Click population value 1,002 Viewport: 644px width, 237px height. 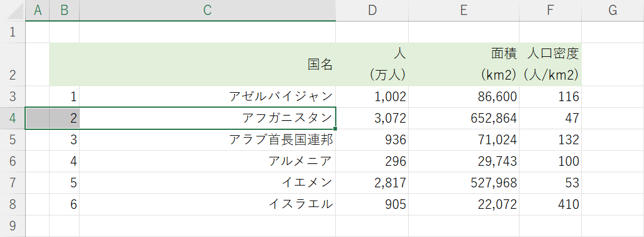(x=372, y=96)
